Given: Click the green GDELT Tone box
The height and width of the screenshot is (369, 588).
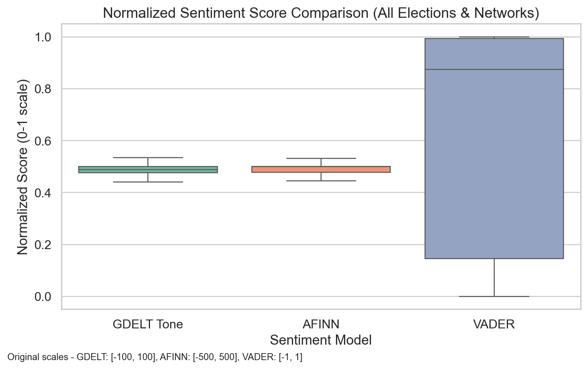Looking at the screenshot, I should (148, 169).
